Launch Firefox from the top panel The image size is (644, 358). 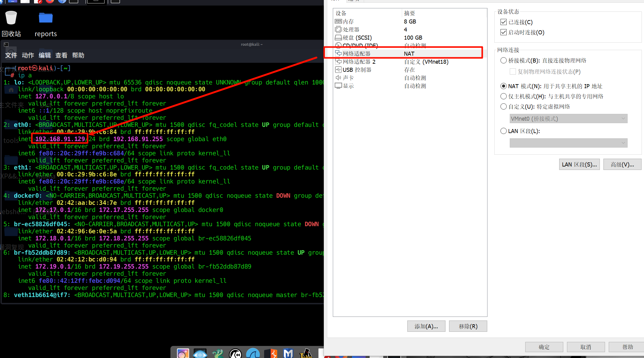[x=50, y=1]
